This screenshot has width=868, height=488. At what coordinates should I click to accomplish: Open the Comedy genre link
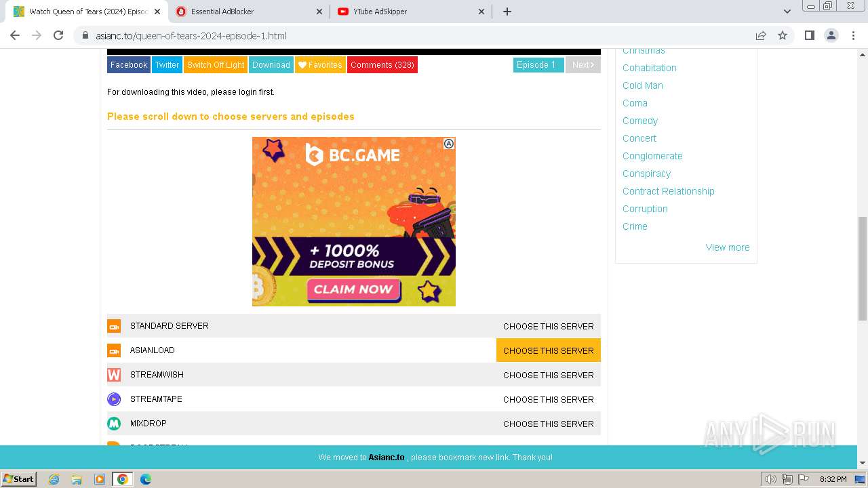pyautogui.click(x=640, y=121)
